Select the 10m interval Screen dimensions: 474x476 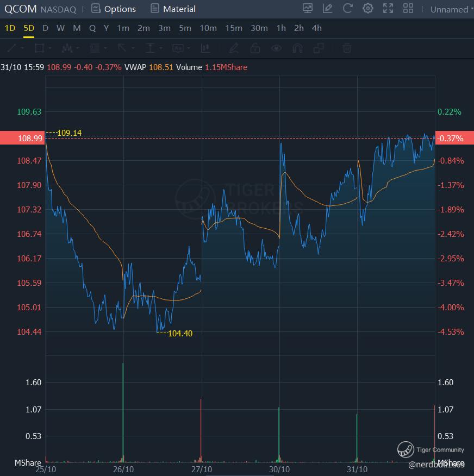(x=208, y=28)
